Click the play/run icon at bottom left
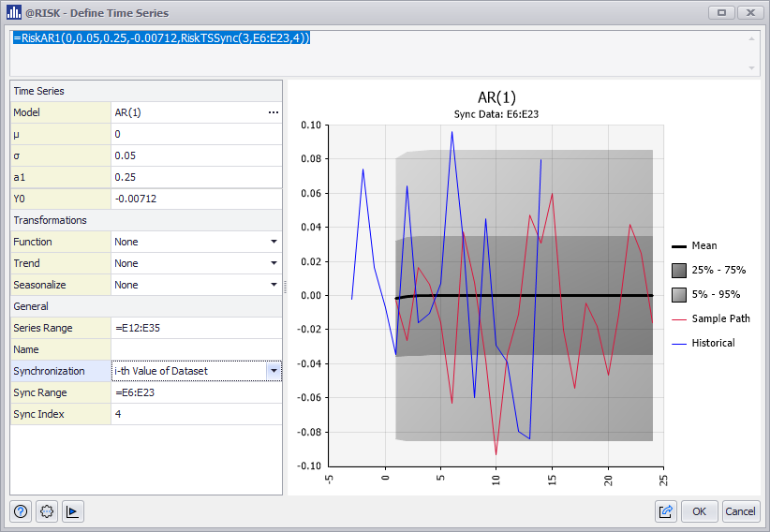The height and width of the screenshot is (532, 770). 72,511
